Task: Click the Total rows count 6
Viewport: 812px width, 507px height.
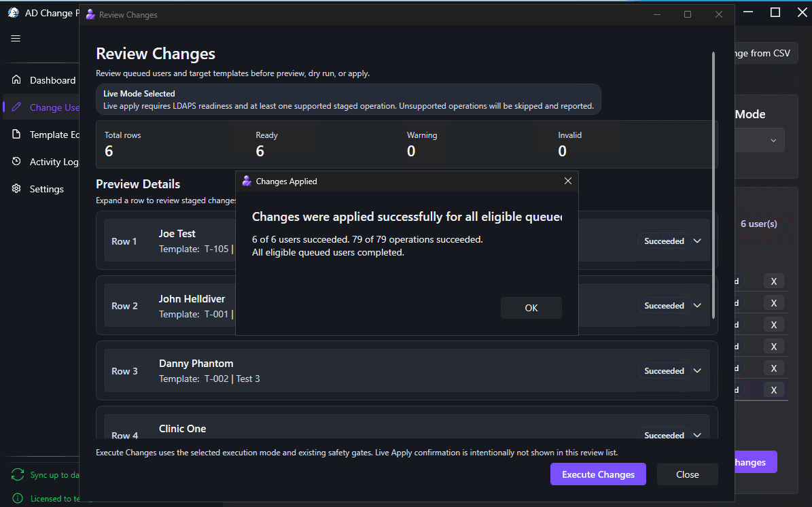Action: click(x=109, y=151)
